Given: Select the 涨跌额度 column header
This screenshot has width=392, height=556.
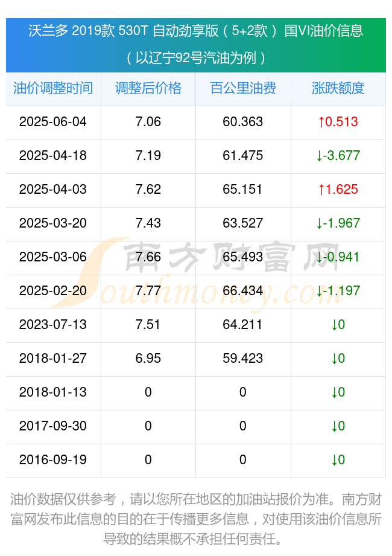Looking at the screenshot, I should tap(338, 88).
